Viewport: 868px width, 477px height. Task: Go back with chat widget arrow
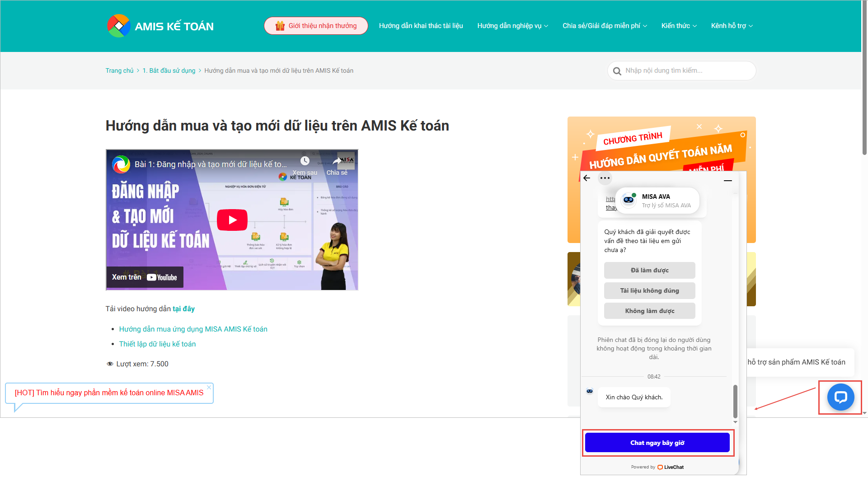pos(587,178)
